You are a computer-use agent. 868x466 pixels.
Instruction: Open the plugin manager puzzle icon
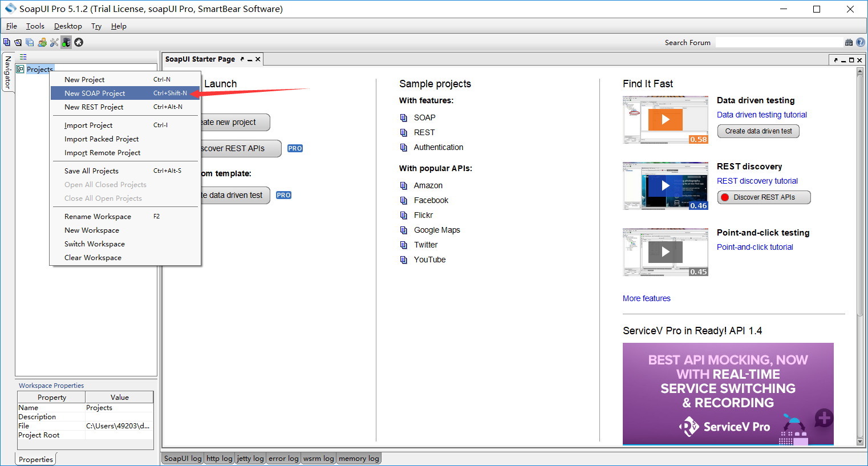pos(79,42)
